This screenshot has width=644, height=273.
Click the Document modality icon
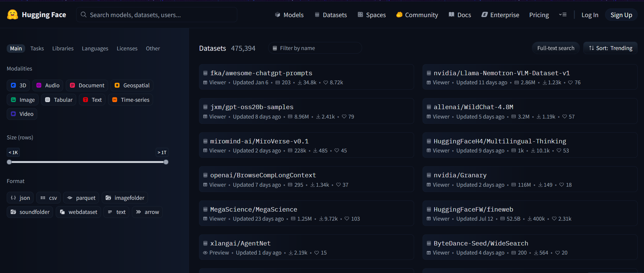tap(72, 85)
